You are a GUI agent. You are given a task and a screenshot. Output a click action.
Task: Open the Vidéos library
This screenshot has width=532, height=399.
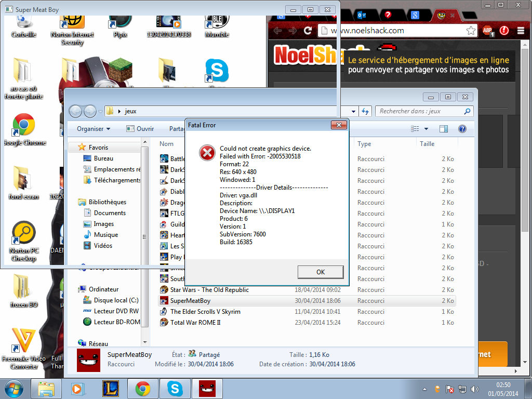pyautogui.click(x=98, y=246)
